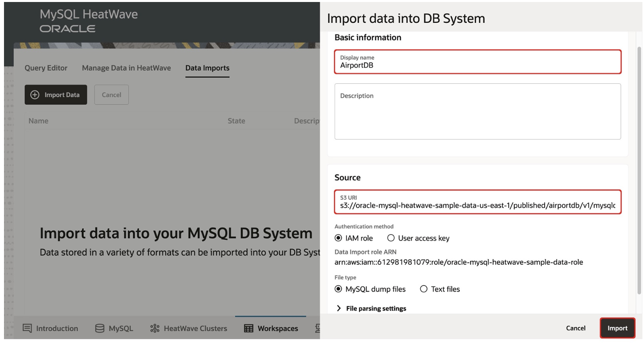644x347 pixels.
Task: Open the Data Imports tab
Action: [207, 68]
